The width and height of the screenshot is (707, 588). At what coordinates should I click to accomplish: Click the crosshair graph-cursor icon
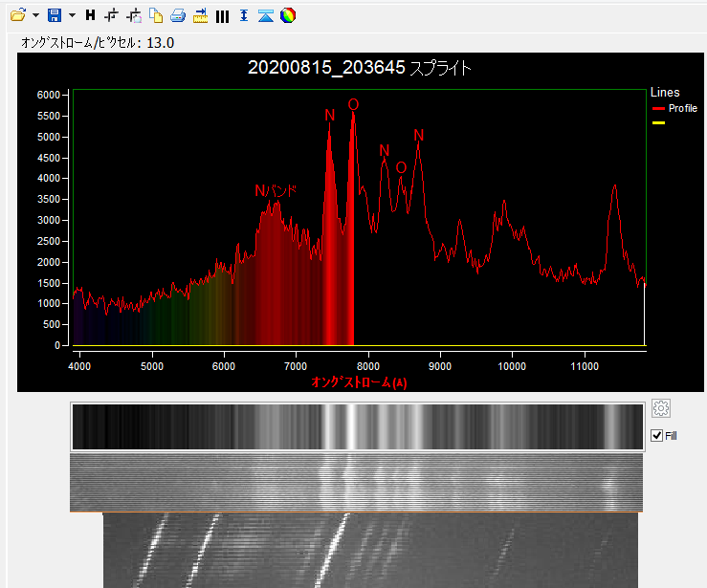[111, 15]
